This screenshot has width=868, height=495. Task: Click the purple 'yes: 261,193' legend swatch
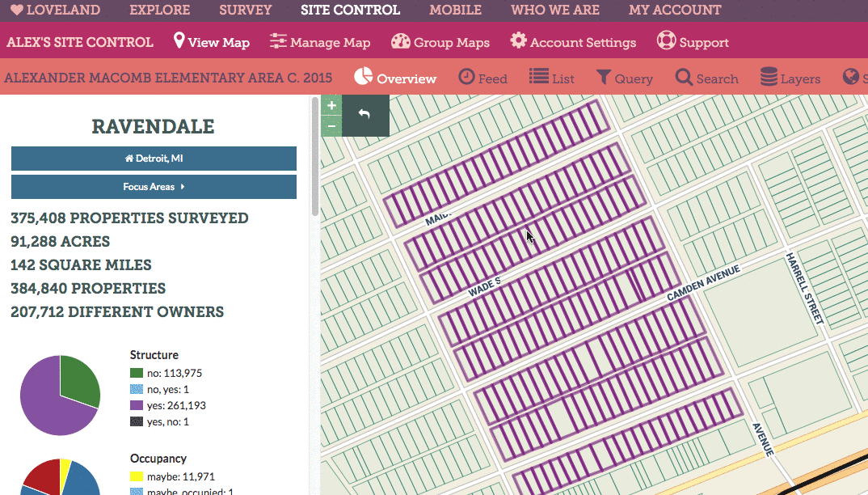pos(136,405)
